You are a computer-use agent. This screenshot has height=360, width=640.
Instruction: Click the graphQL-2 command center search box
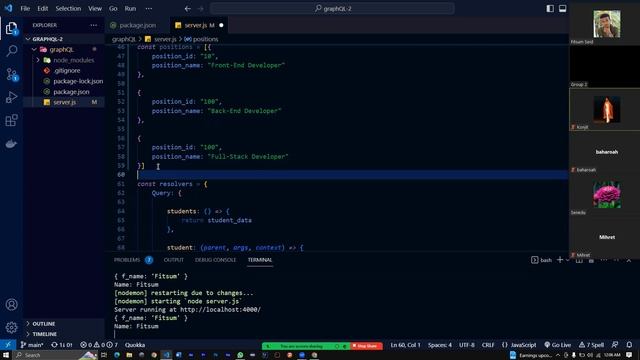point(332,9)
